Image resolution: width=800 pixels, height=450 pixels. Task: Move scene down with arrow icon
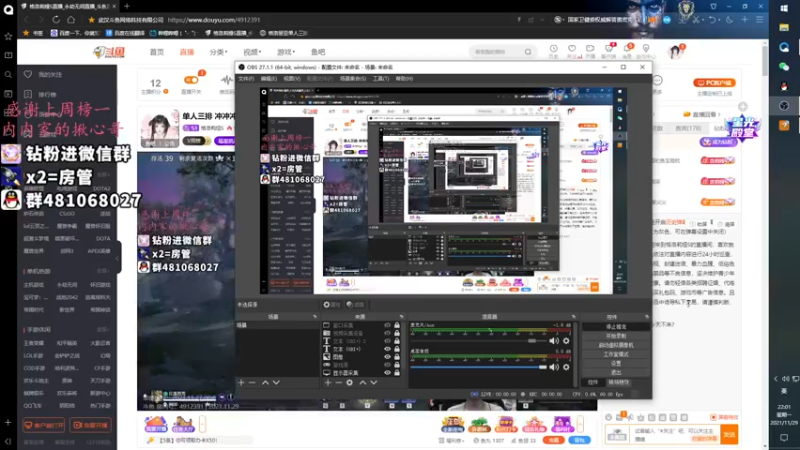pyautogui.click(x=276, y=382)
